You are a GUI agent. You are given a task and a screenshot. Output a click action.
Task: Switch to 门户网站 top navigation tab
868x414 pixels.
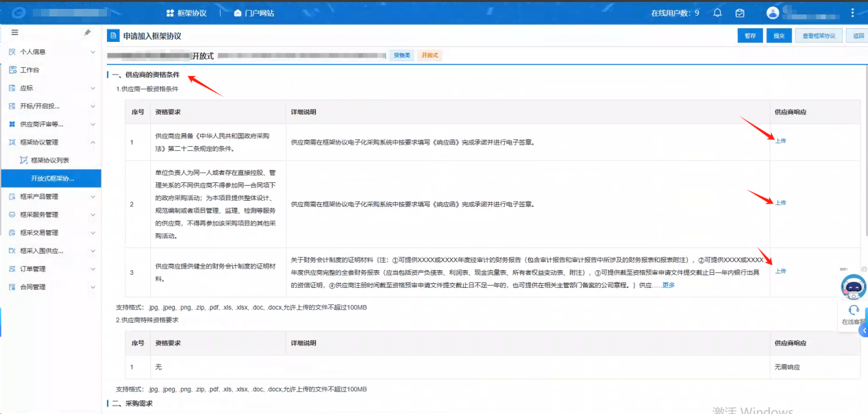pyautogui.click(x=254, y=13)
